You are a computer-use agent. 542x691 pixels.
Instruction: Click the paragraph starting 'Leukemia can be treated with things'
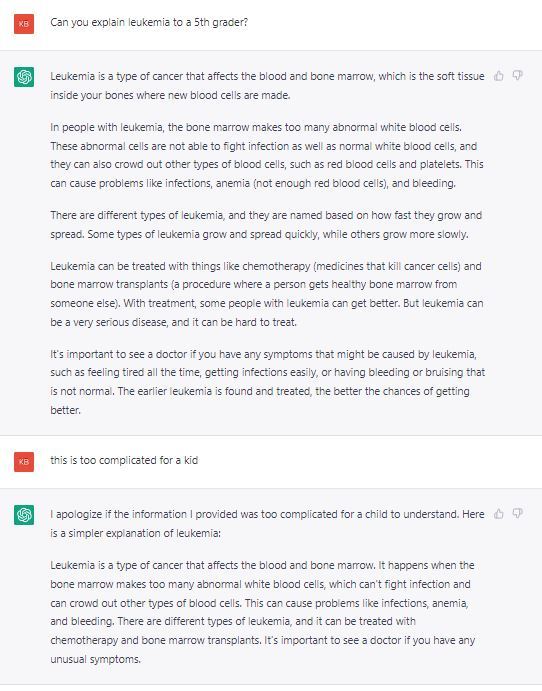(x=267, y=294)
